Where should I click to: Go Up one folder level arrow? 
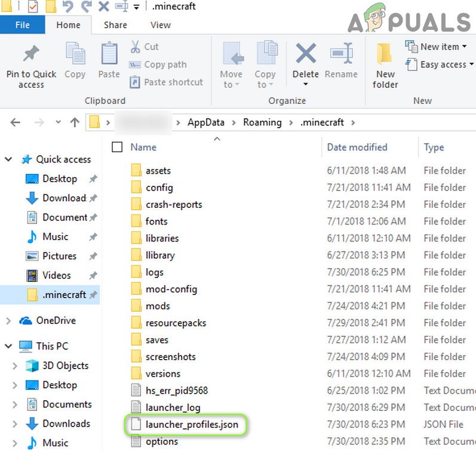pyautogui.click(x=75, y=122)
